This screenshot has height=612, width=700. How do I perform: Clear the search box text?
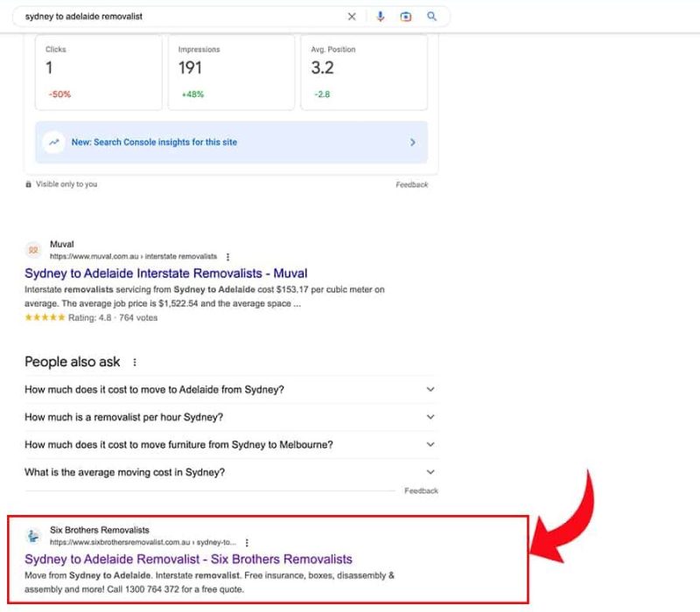352,17
